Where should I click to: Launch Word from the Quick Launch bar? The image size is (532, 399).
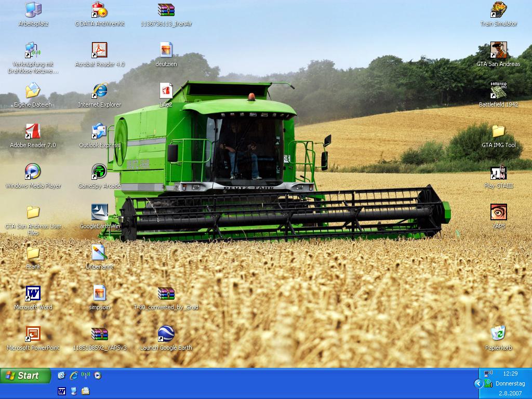pos(62,391)
